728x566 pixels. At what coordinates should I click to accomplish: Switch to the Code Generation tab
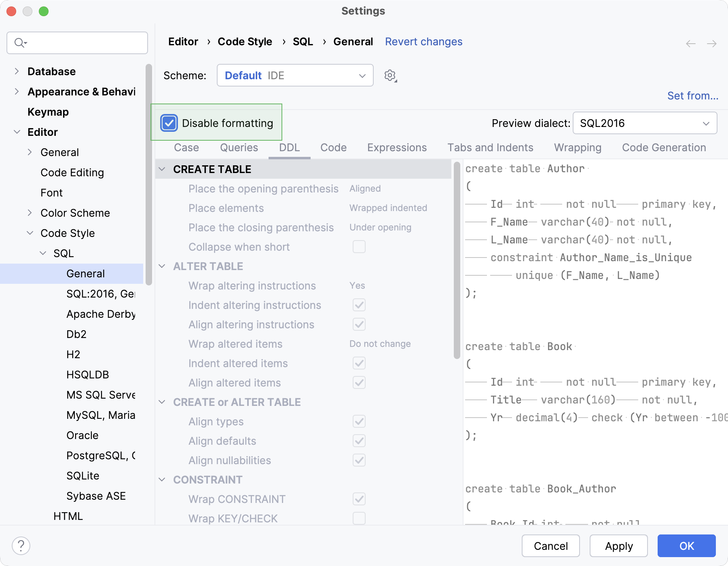point(664,148)
